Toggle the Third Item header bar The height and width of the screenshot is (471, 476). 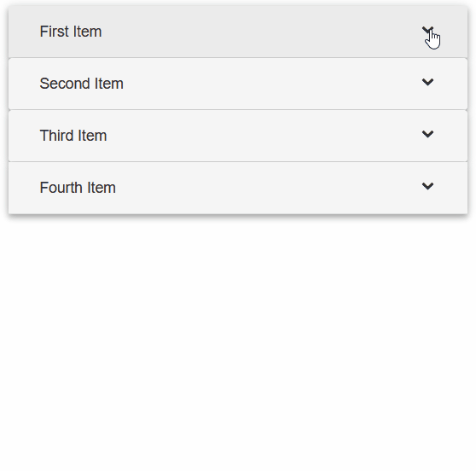point(238,136)
